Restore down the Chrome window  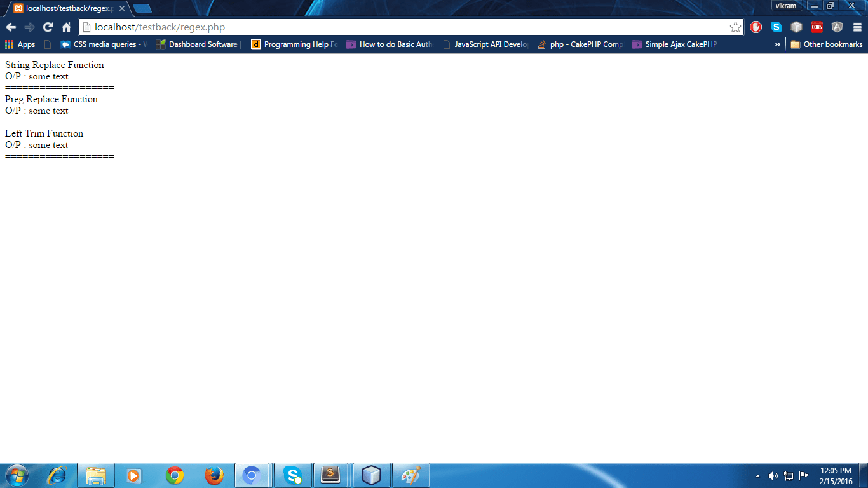830,6
